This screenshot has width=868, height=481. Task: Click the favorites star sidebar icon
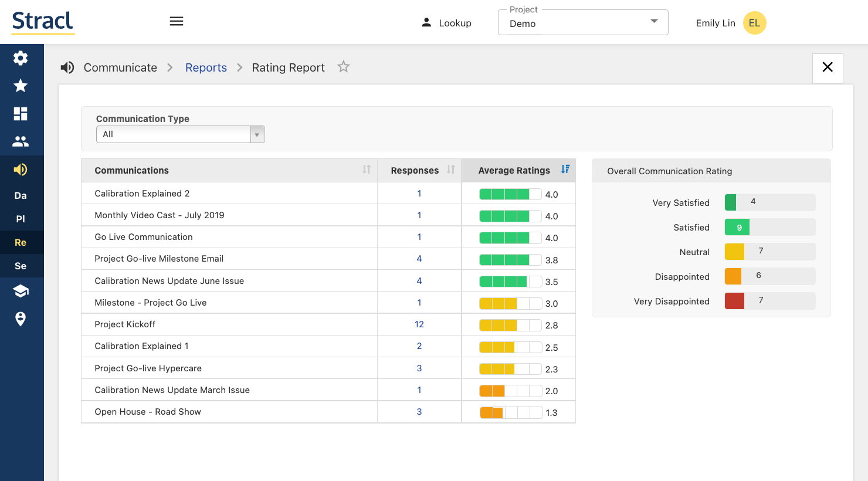(21, 86)
